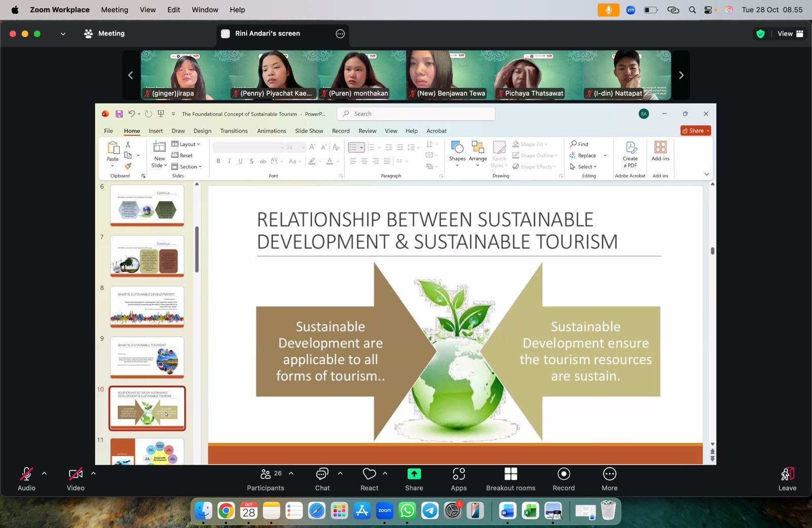
Task: Open the Slide Show tab
Action: 309,131
